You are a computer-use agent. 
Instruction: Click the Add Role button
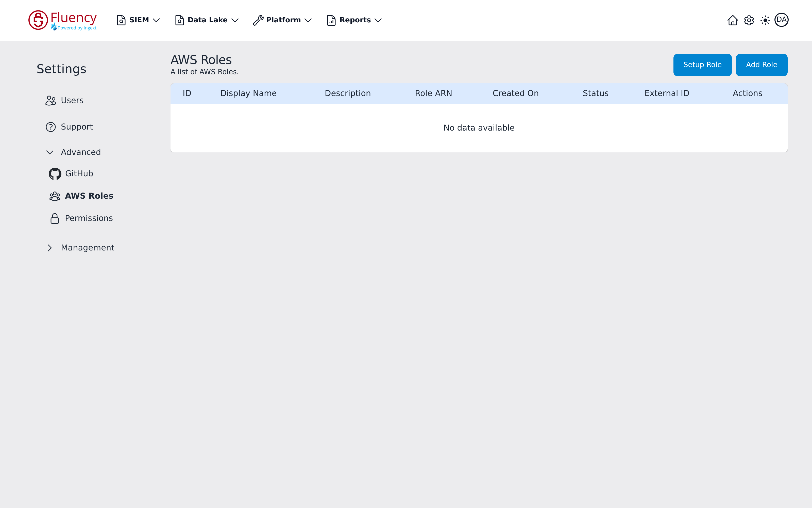point(761,65)
